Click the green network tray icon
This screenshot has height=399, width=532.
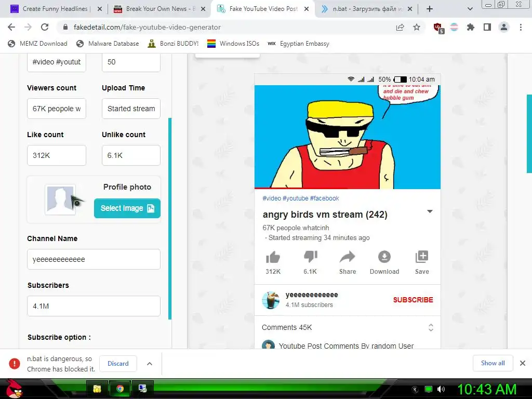[x=429, y=389]
